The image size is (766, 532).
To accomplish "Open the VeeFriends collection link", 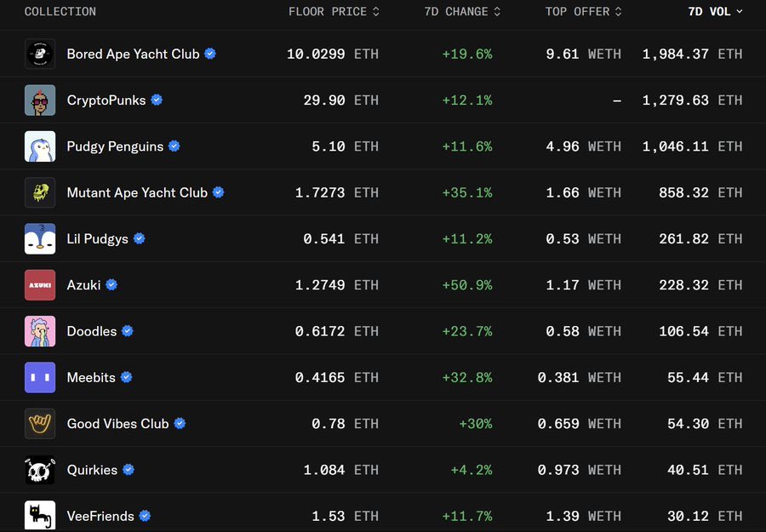I will [100, 516].
